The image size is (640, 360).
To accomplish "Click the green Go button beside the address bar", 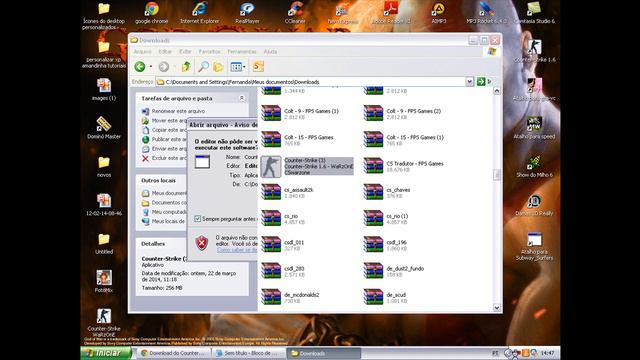I will coord(481,82).
